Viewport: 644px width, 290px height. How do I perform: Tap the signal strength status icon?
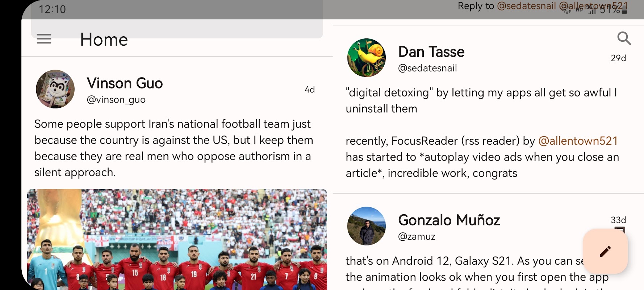point(592,11)
